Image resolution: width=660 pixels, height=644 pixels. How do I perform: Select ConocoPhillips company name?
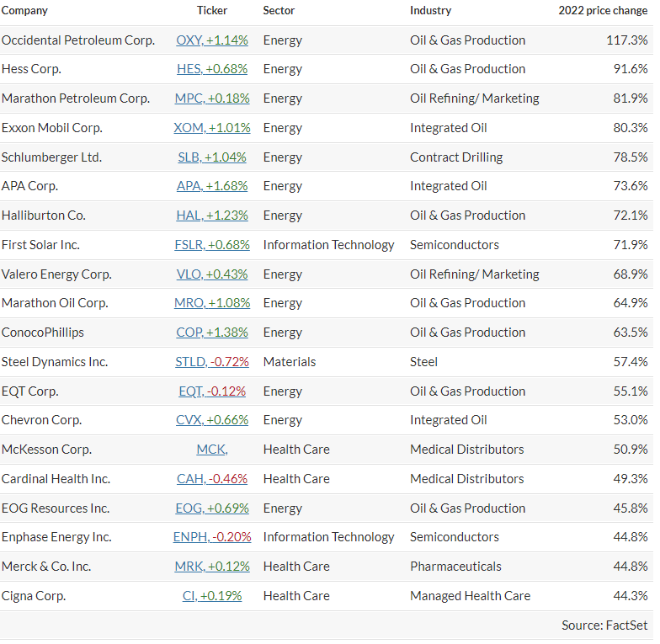point(42,333)
